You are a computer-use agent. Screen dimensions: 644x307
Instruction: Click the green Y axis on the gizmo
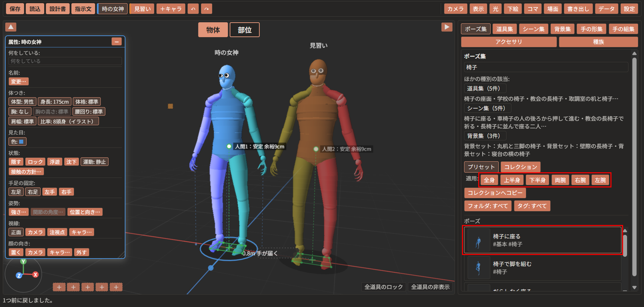pyautogui.click(x=24, y=261)
